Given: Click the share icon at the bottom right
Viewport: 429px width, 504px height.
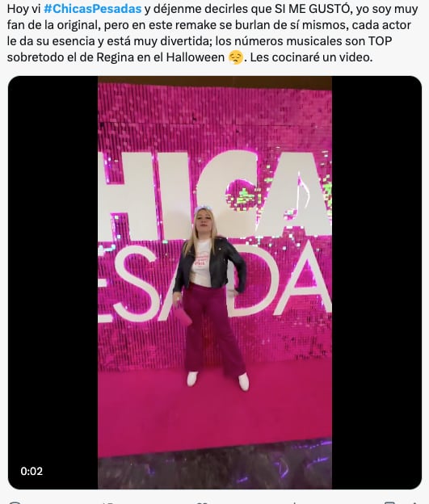Looking at the screenshot, I should pos(414,502).
